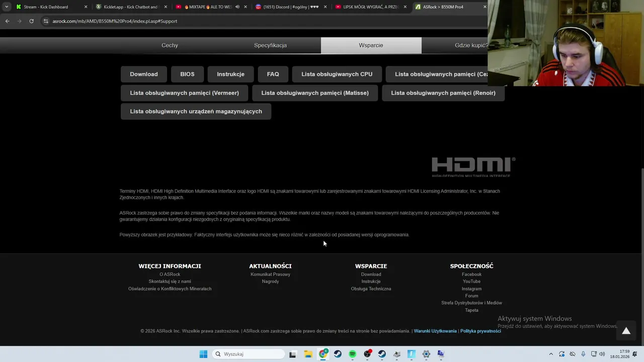
Task: Open Lista obsługiwanych pamięci (Vermeer)
Action: click(x=184, y=93)
